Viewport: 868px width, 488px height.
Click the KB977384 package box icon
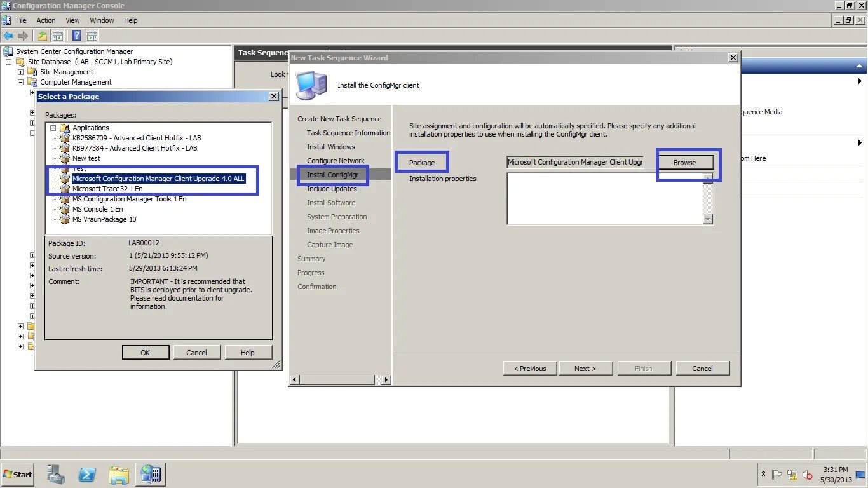[x=65, y=148]
